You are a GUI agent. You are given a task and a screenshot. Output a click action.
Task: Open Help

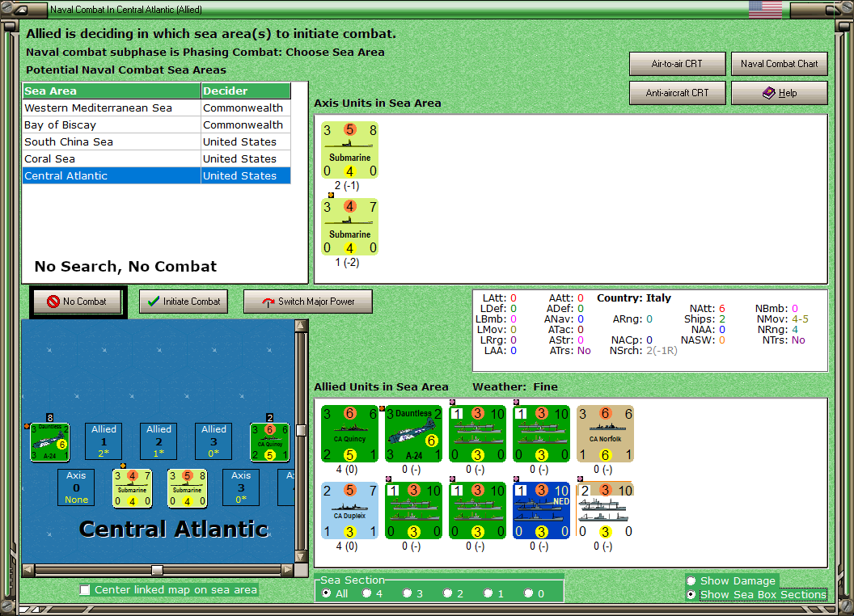pos(780,93)
